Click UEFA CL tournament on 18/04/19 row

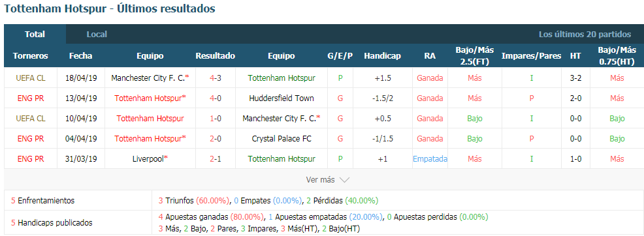point(31,78)
